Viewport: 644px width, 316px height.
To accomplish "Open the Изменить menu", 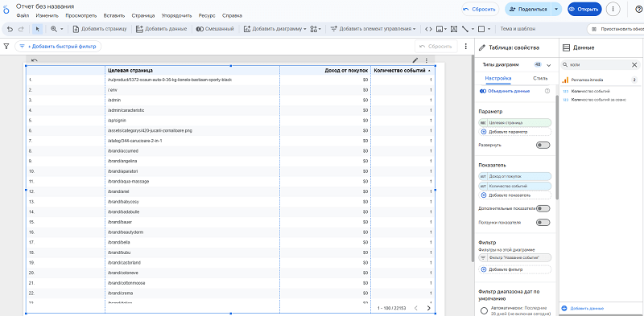I will [x=47, y=16].
